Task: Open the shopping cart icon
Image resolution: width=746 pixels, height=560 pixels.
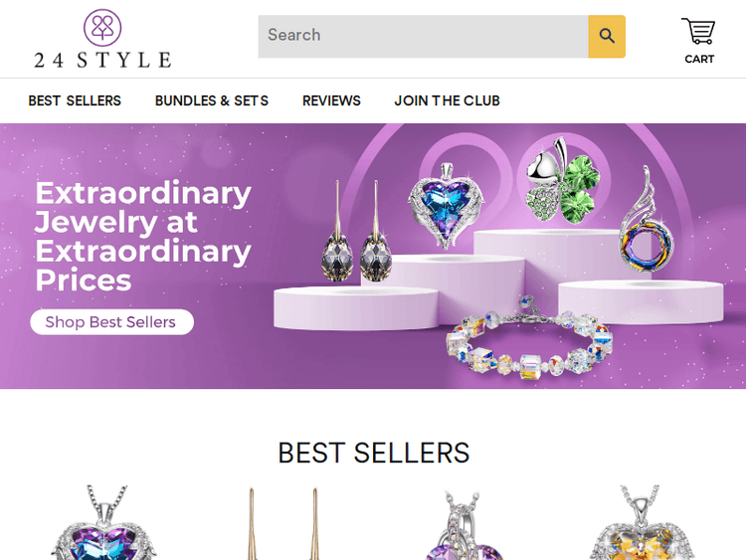Action: (x=698, y=31)
